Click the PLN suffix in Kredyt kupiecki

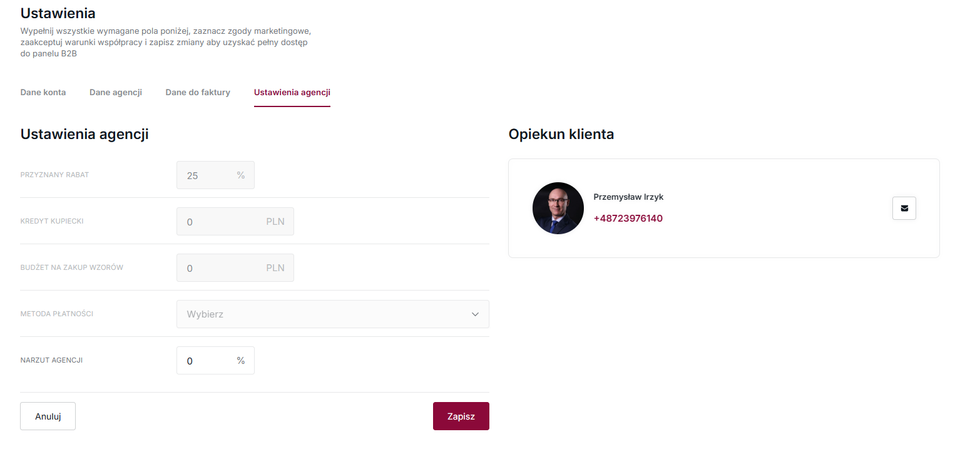pyautogui.click(x=275, y=222)
